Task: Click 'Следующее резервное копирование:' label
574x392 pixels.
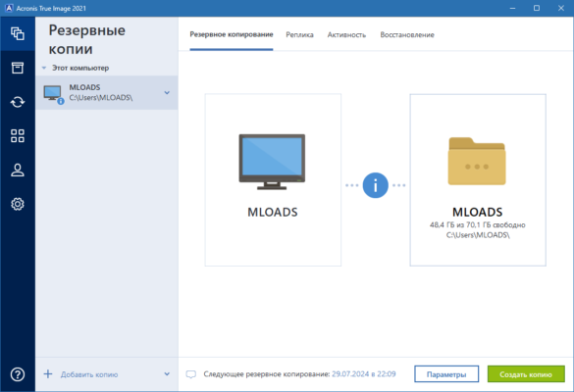Action: click(267, 374)
